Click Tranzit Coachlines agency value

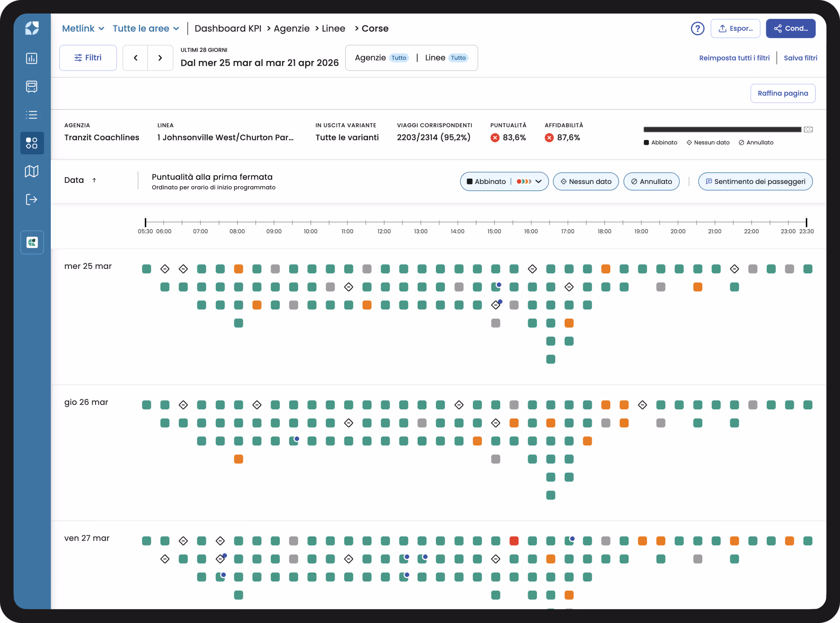[102, 137]
